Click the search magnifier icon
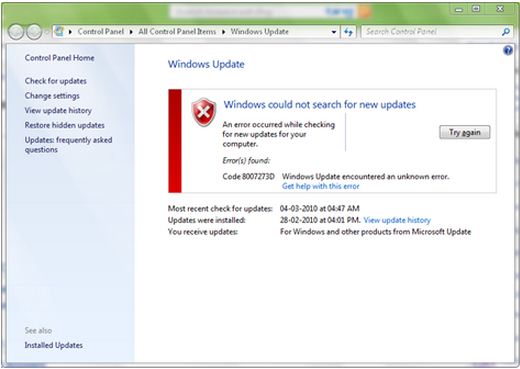 [x=506, y=32]
